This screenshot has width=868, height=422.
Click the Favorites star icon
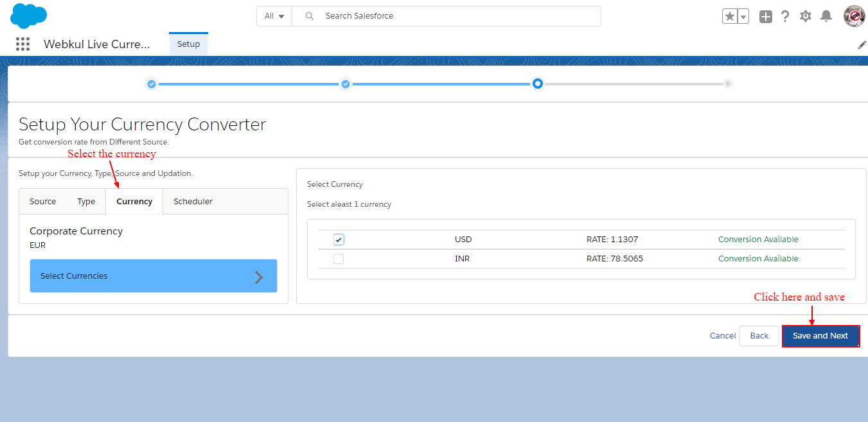[x=730, y=17]
